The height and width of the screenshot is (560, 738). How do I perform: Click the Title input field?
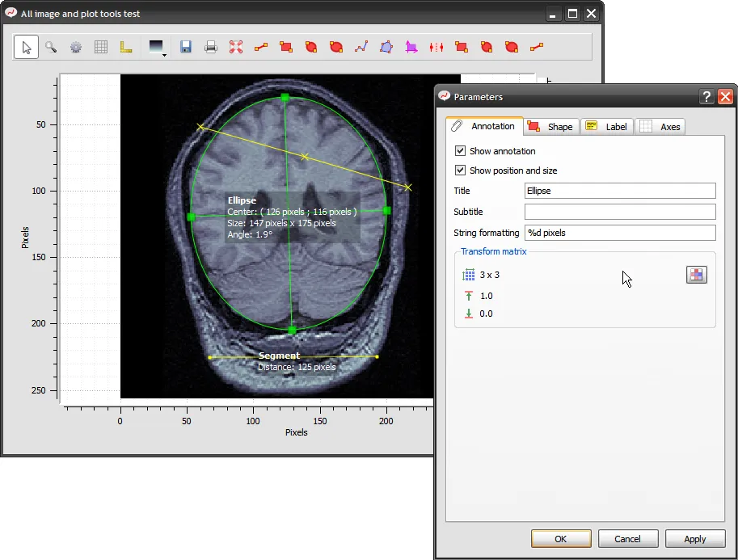coord(619,191)
